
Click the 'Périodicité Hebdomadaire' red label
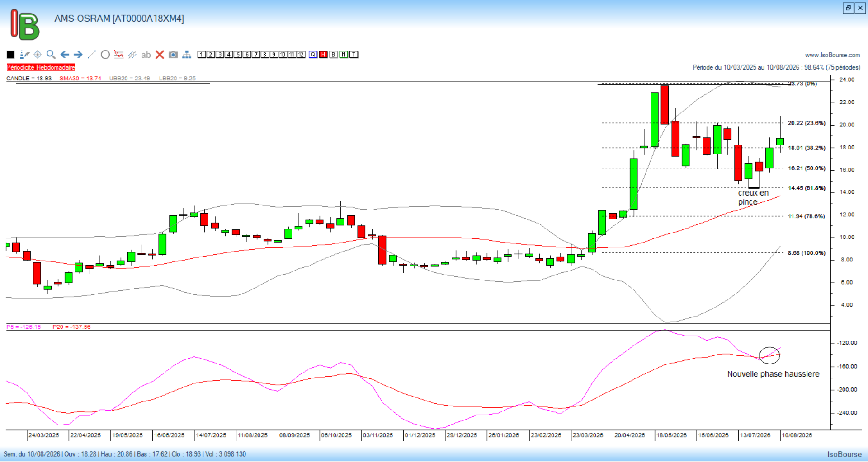pos(41,67)
